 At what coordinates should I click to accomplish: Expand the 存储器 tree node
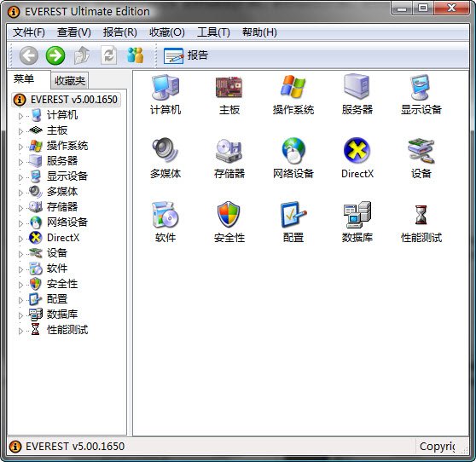click(20, 208)
